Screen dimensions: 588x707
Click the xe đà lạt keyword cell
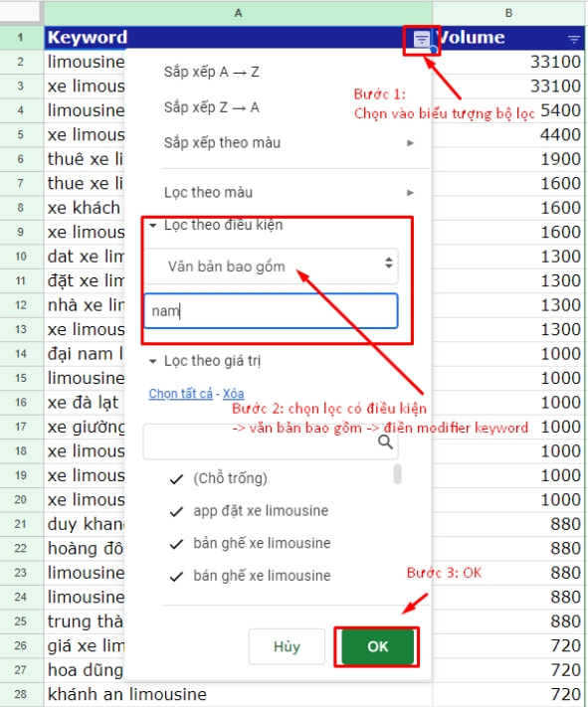85,403
